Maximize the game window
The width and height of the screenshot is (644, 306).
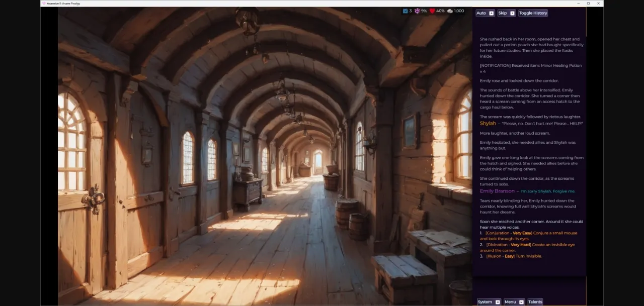(x=588, y=3)
